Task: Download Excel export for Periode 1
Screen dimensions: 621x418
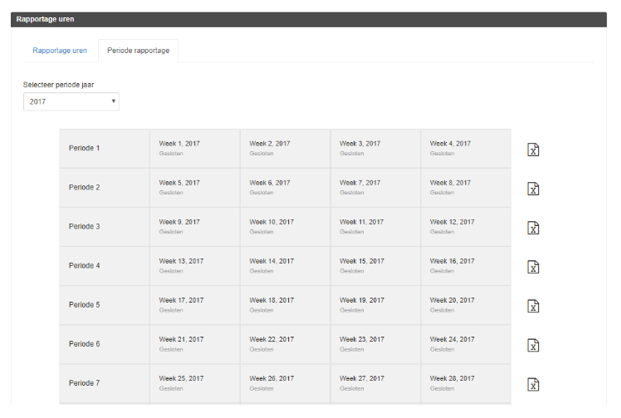Action: tap(533, 149)
